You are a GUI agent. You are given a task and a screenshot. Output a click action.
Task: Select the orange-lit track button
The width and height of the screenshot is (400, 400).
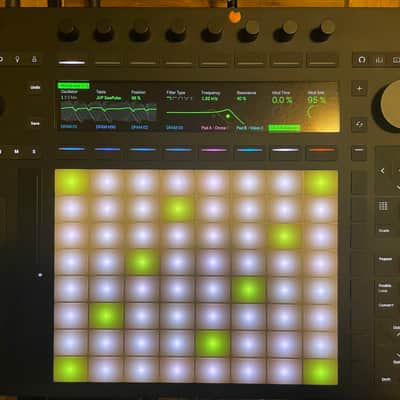coord(321,150)
